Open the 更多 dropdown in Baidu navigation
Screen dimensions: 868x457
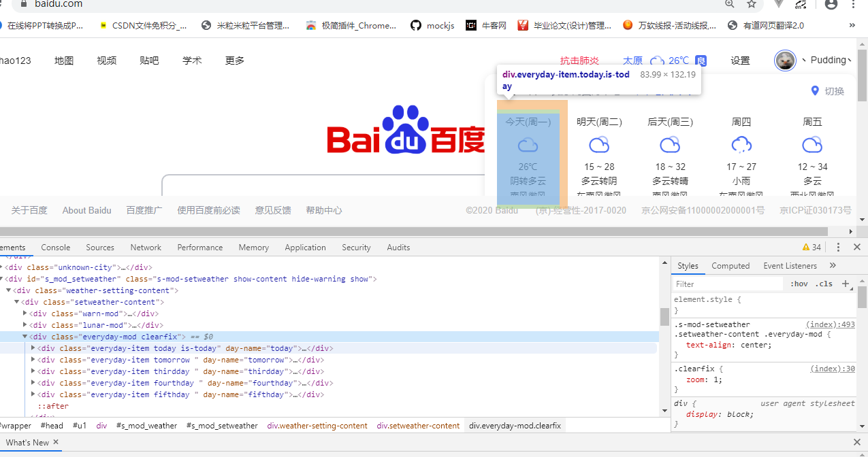[234, 60]
